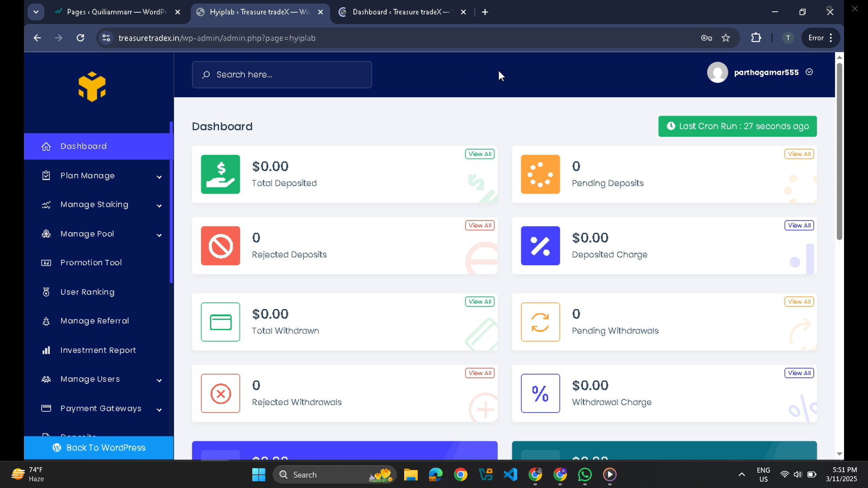Select the Dashboard home icon in sidebar

pos(47,146)
